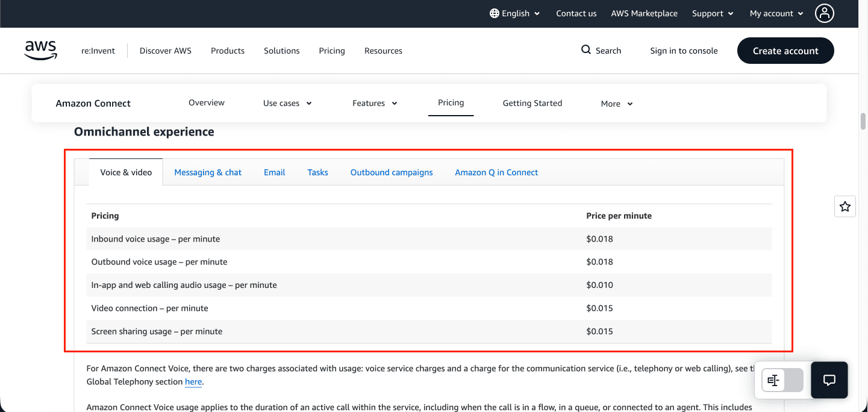Open the Resources menu

(x=383, y=51)
